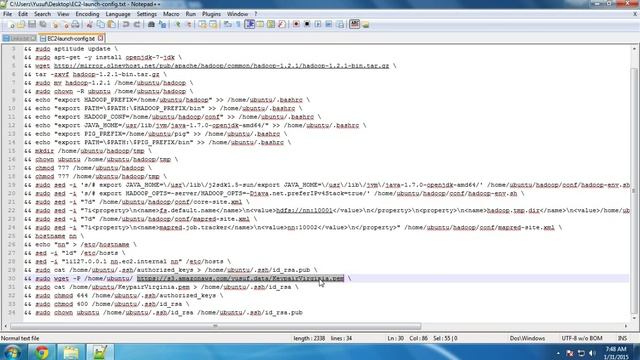
Task: Click the Function List toolbar icon
Action: (x=282, y=24)
